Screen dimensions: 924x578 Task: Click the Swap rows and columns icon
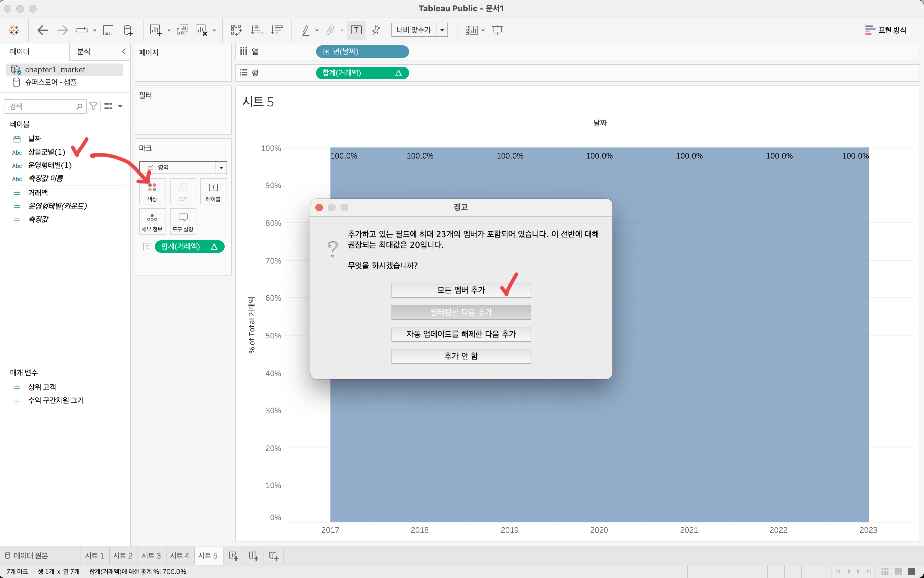tap(236, 30)
